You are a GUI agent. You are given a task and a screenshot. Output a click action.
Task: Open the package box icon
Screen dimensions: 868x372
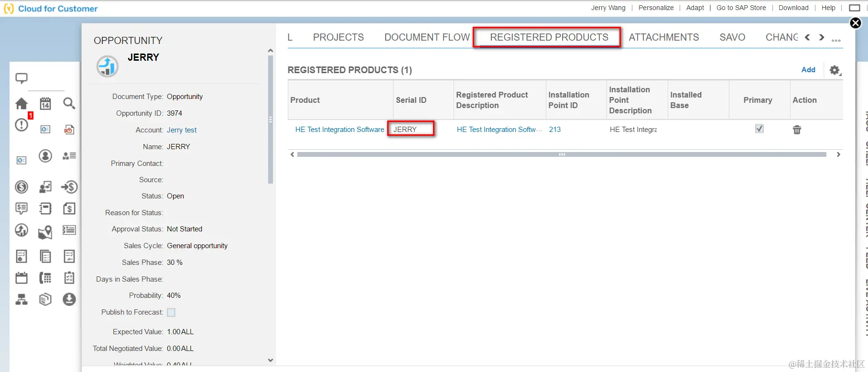click(45, 299)
